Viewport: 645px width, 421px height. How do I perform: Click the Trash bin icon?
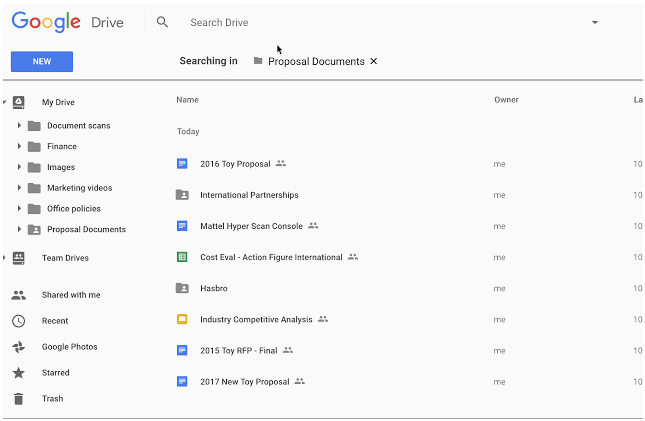(18, 399)
